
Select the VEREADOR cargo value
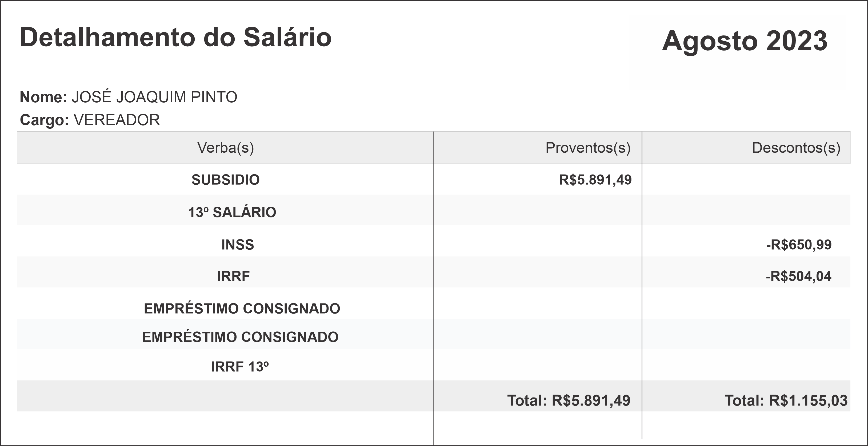pos(117,120)
